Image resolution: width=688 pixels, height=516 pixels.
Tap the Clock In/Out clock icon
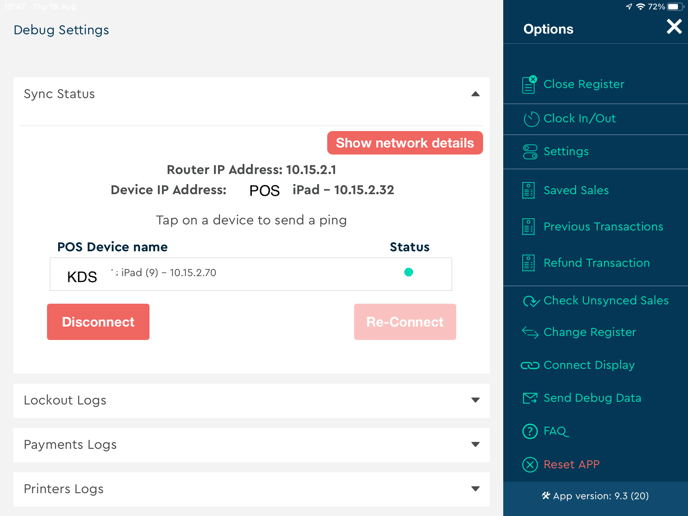pos(530,118)
